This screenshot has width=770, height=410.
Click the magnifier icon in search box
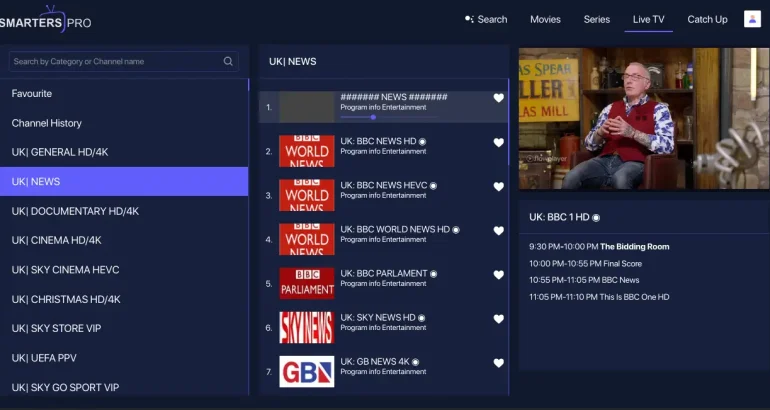[228, 61]
